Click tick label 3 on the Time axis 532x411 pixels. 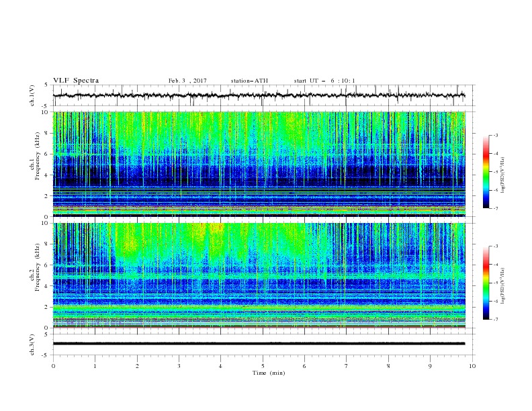(x=179, y=366)
